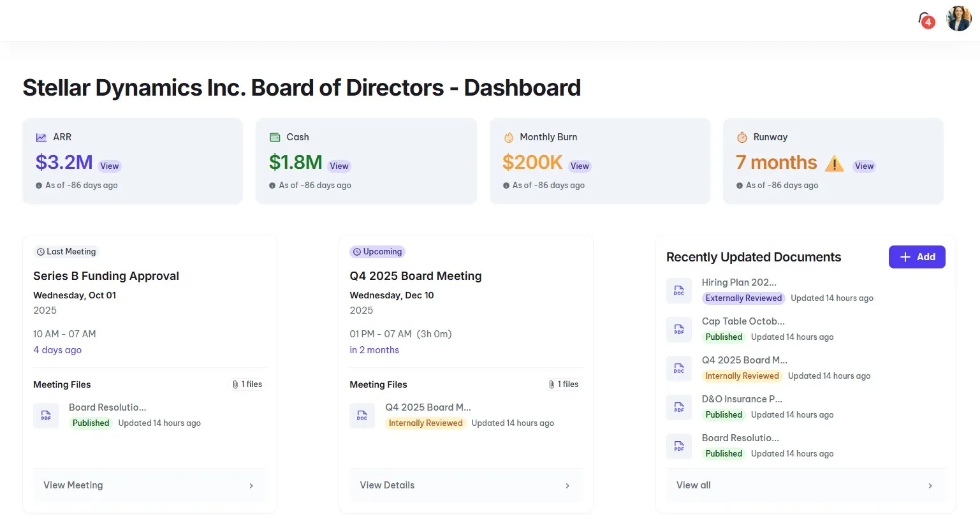Open the notifications bell
This screenshot has width=980, height=519.
(x=925, y=18)
